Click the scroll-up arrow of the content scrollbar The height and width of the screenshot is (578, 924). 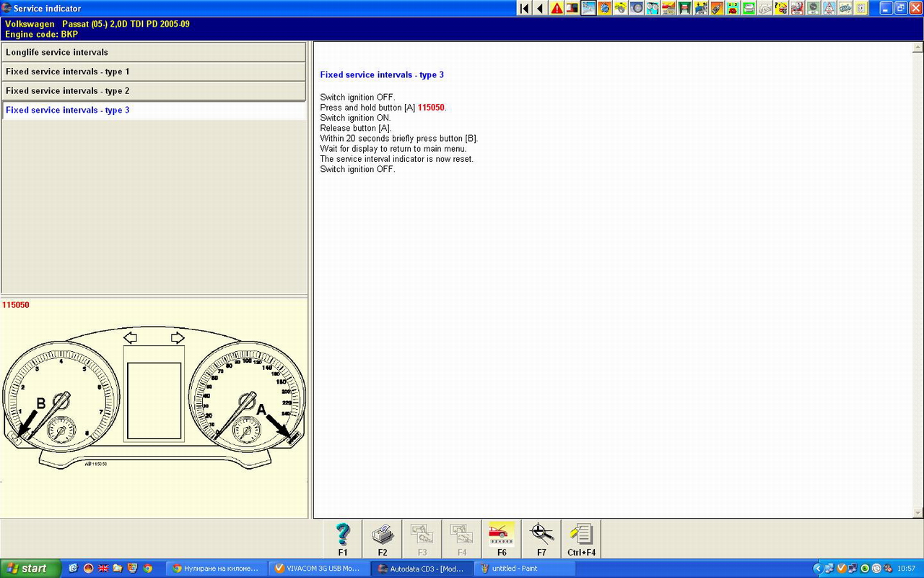(918, 48)
